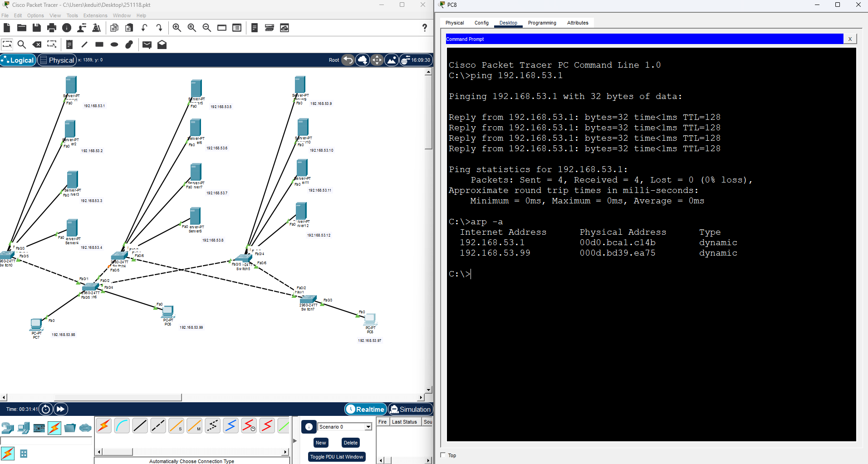Open the Programming tab in PC8
The width and height of the screenshot is (868, 464).
tap(542, 23)
